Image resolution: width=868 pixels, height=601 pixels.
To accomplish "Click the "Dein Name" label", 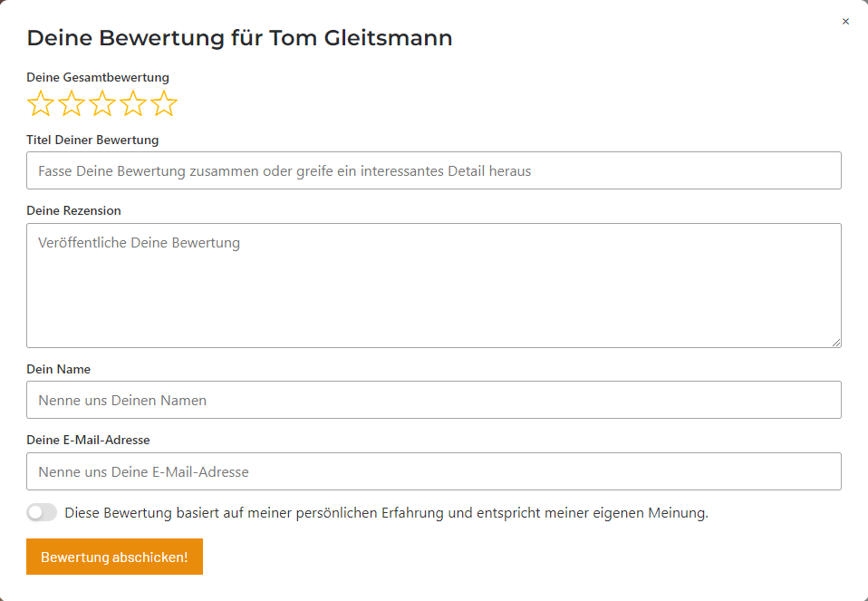I will click(x=58, y=370).
